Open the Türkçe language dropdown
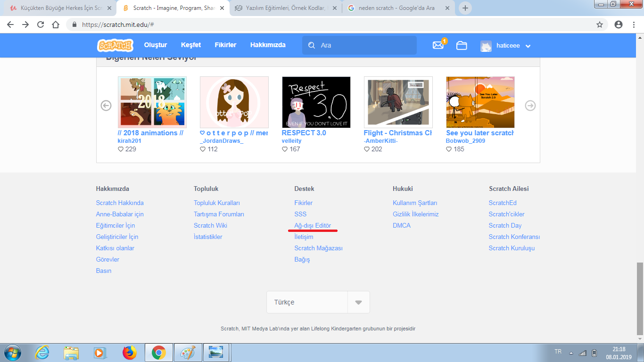644x362 pixels. 318,302
